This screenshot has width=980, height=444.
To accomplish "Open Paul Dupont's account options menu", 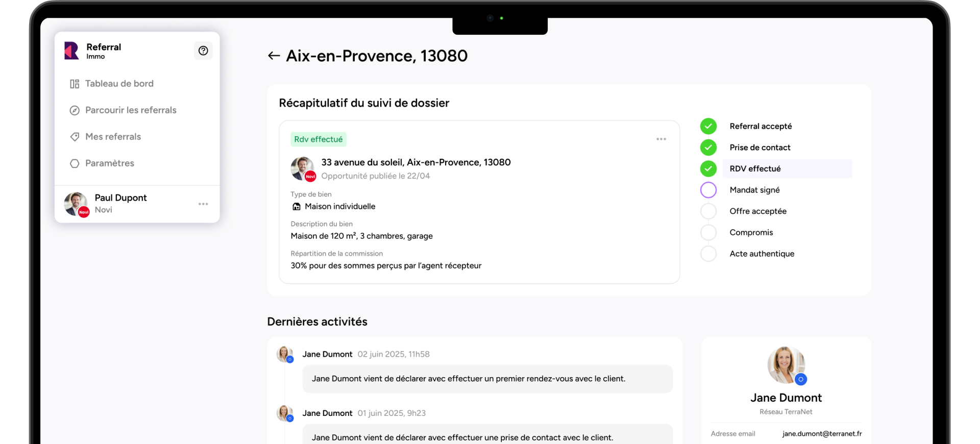I will click(203, 204).
